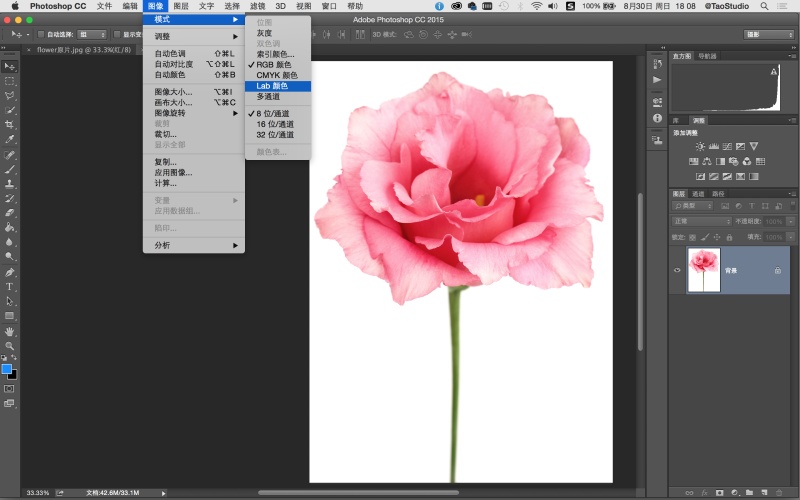Select the Quick Selection tool

[9, 110]
